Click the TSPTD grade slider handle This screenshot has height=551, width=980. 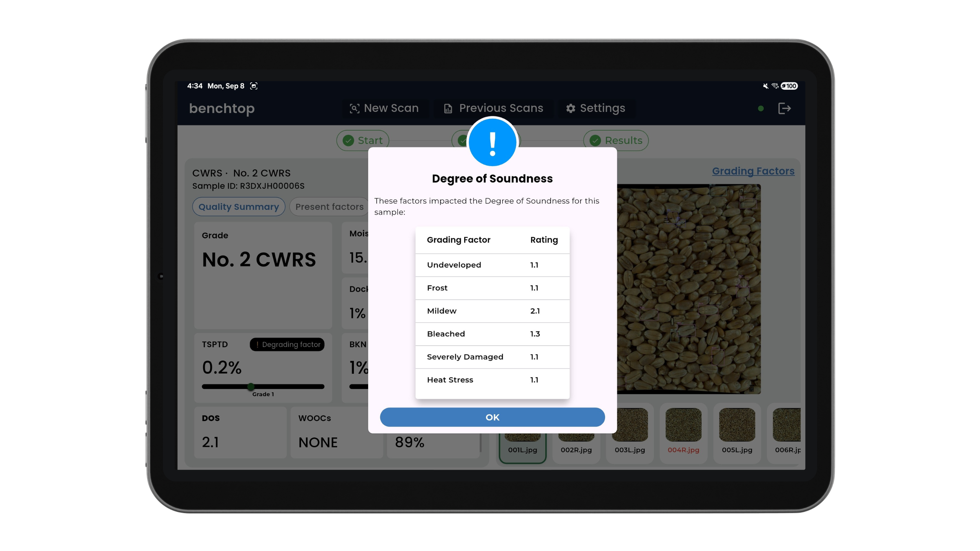point(251,387)
